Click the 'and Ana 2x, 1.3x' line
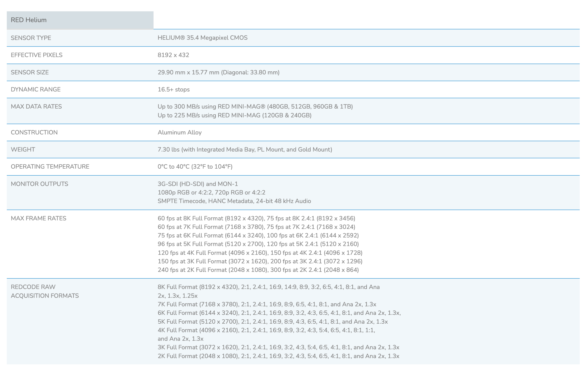Screen dimensions: 587x392 180,339
